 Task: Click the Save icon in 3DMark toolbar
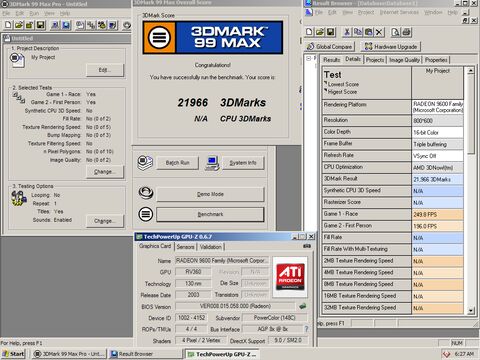pyautogui.click(x=40, y=25)
